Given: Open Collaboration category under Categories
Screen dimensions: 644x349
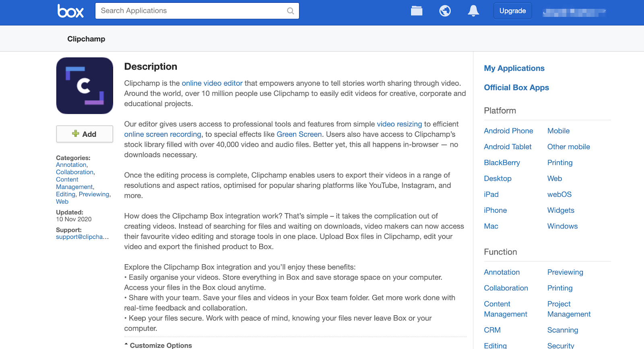Looking at the screenshot, I should click(74, 172).
